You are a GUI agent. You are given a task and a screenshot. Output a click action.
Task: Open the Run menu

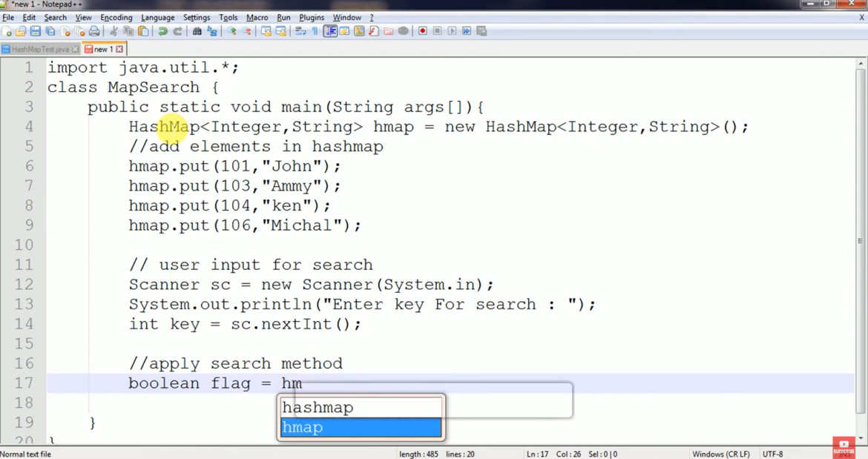point(283,17)
